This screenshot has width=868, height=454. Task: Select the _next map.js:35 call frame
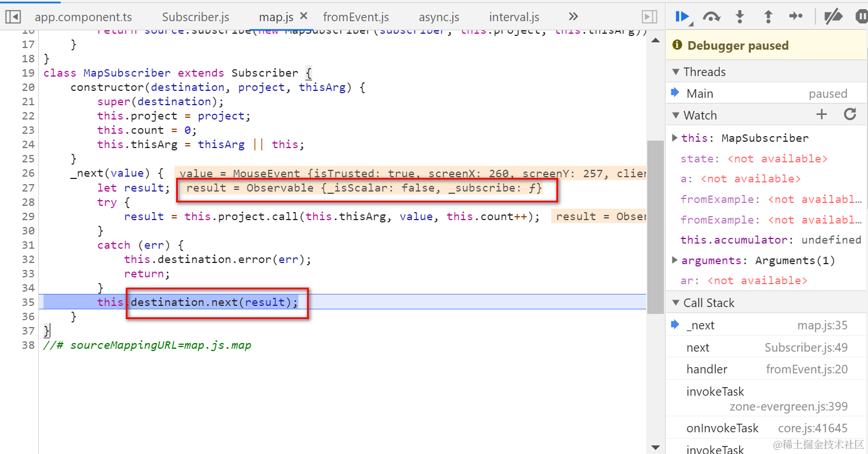coord(766,325)
